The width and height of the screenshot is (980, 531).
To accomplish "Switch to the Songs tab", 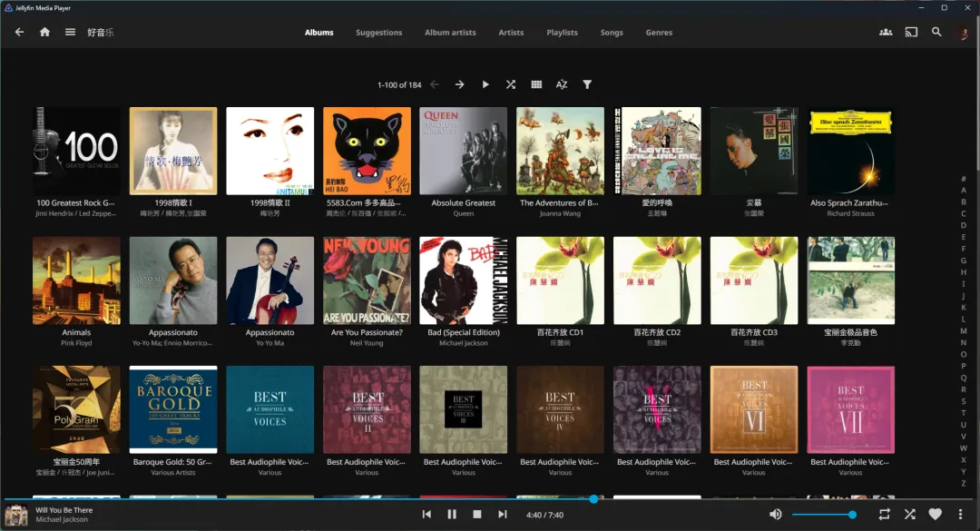I will tap(612, 33).
